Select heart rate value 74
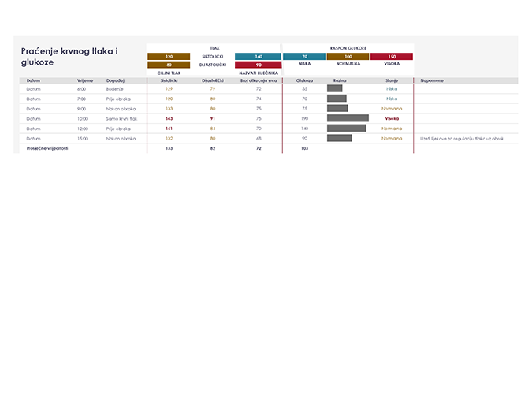 [259, 99]
